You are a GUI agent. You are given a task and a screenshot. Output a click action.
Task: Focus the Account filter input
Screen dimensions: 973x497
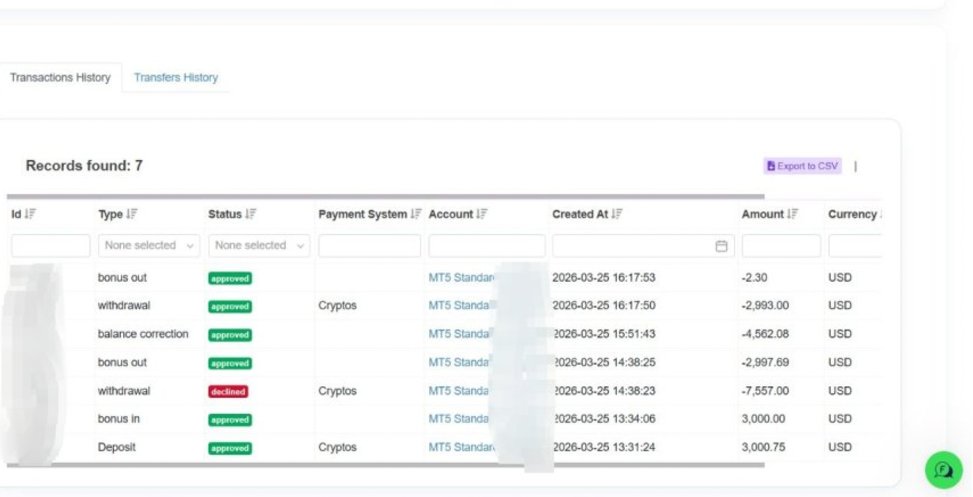coord(487,246)
